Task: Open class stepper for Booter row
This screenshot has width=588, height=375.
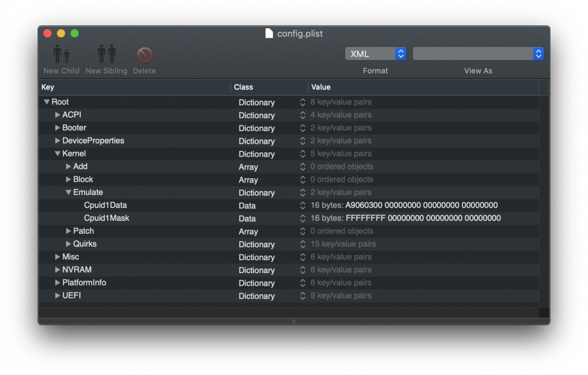Action: pos(303,128)
